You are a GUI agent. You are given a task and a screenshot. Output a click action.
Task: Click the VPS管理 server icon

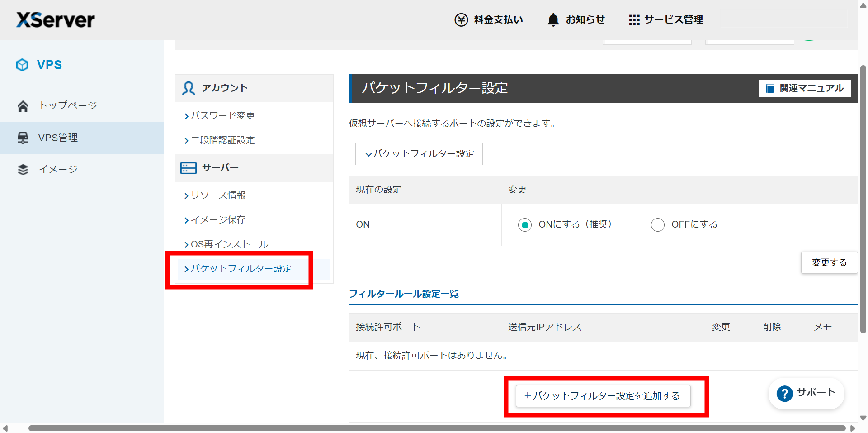pyautogui.click(x=23, y=138)
